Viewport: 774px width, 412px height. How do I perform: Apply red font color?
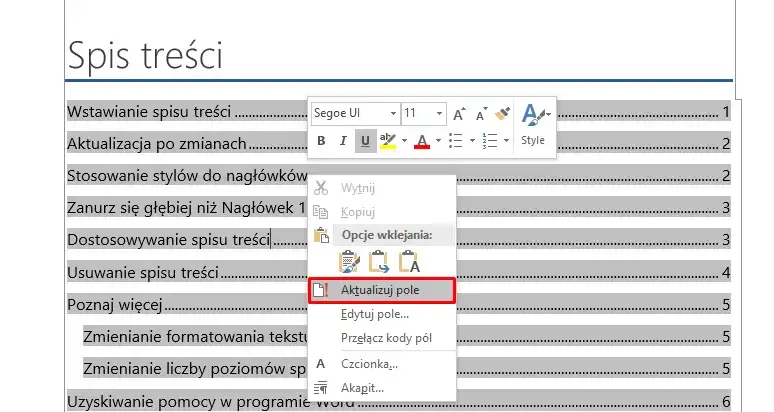click(x=422, y=141)
